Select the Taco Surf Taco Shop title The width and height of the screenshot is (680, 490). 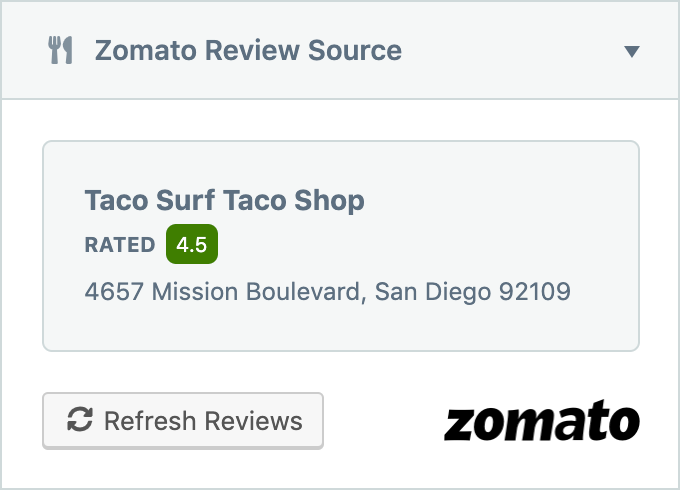point(225,200)
